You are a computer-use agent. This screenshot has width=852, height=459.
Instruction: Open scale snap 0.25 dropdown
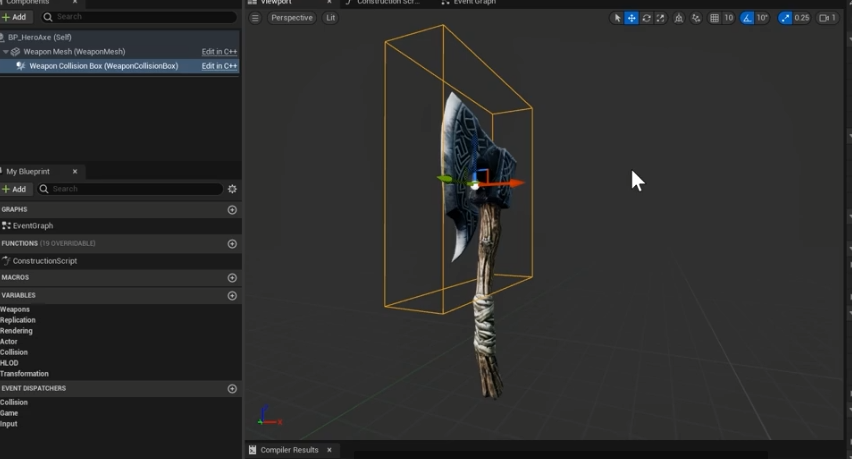802,18
